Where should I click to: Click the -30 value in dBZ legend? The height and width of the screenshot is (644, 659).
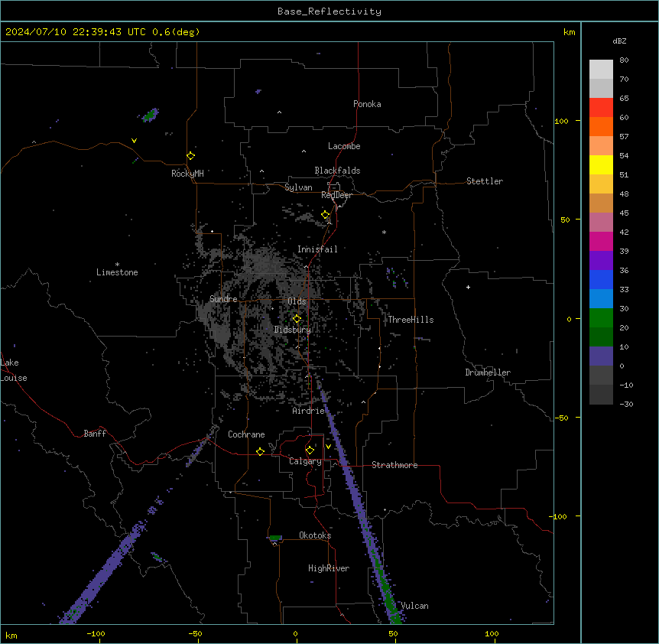tap(626, 404)
